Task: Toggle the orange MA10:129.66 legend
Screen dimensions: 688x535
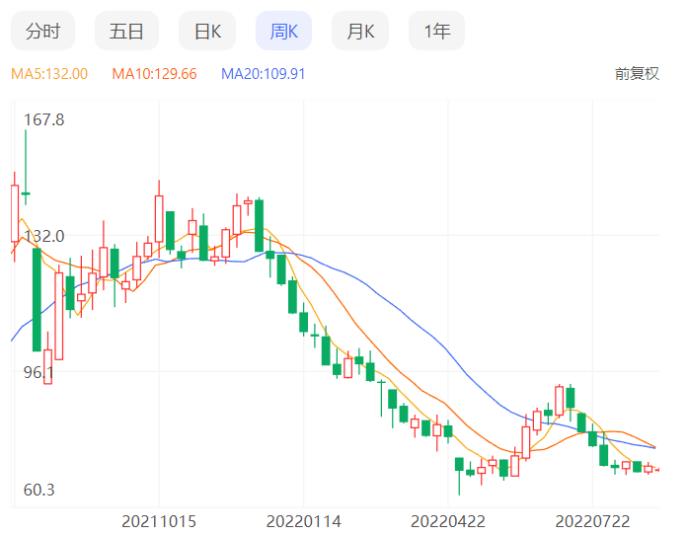Action: coord(154,74)
